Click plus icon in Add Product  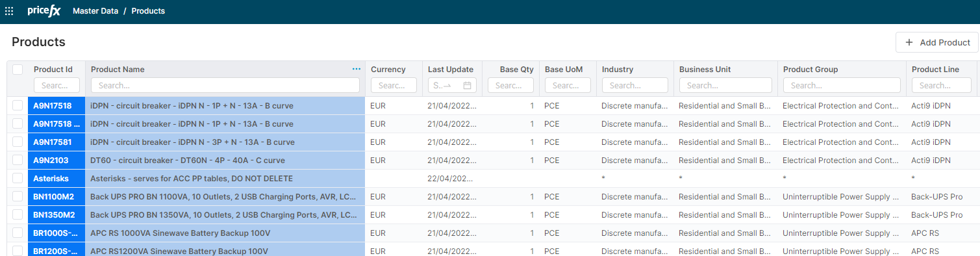pos(909,42)
